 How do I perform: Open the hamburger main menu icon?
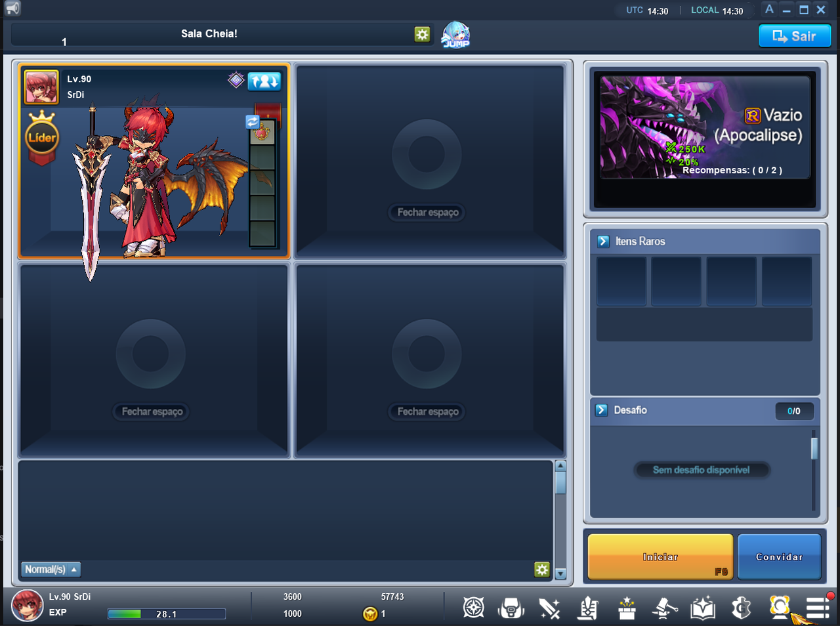point(818,608)
